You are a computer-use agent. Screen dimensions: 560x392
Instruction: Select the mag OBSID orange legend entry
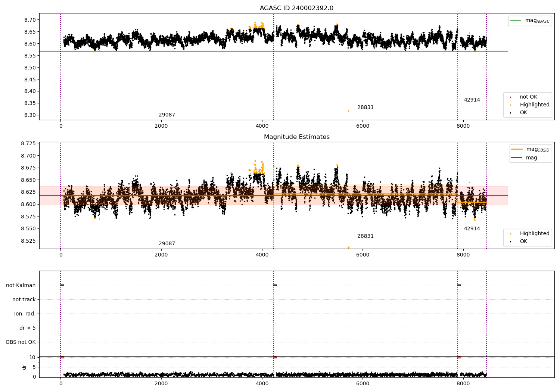coord(531,149)
